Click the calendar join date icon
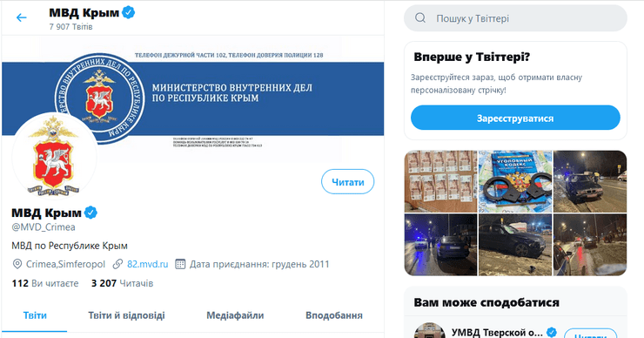The image size is (644, 338). [180, 264]
